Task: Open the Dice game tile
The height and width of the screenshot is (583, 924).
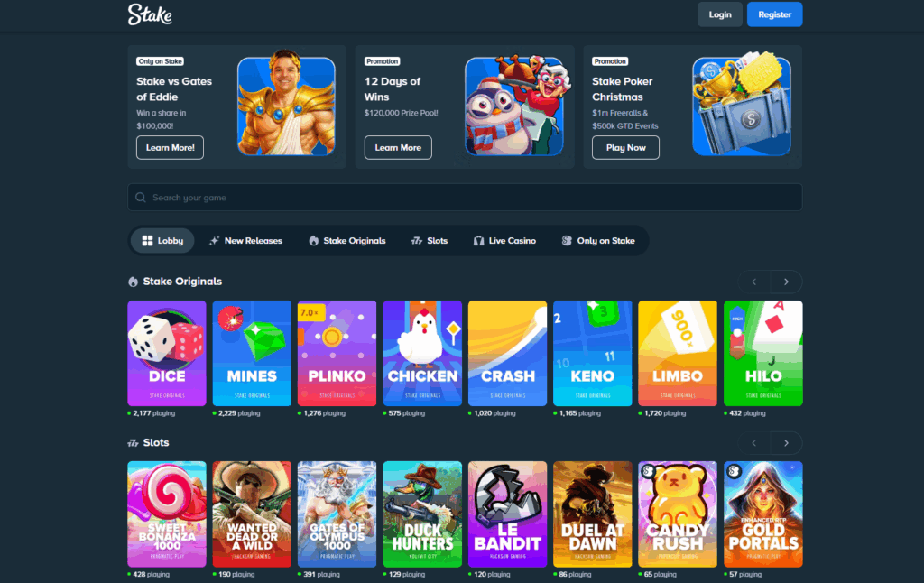Action: [x=167, y=353]
